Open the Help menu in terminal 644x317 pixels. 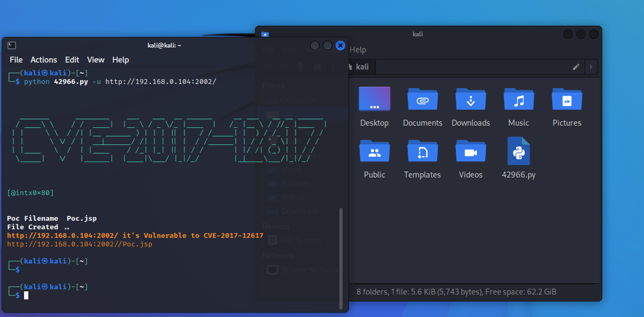pyautogui.click(x=121, y=60)
